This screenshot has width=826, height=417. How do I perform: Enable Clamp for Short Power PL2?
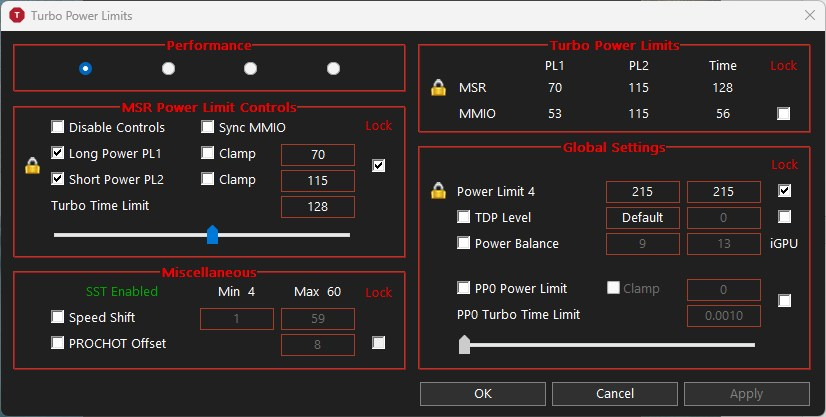point(208,178)
